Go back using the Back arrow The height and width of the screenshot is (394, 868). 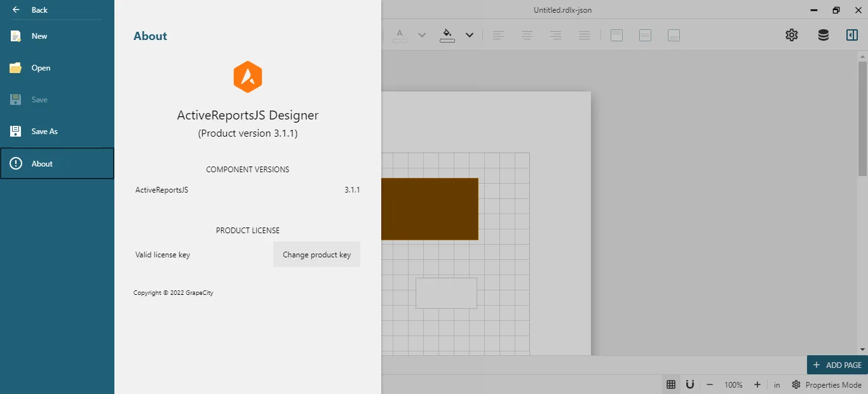17,10
